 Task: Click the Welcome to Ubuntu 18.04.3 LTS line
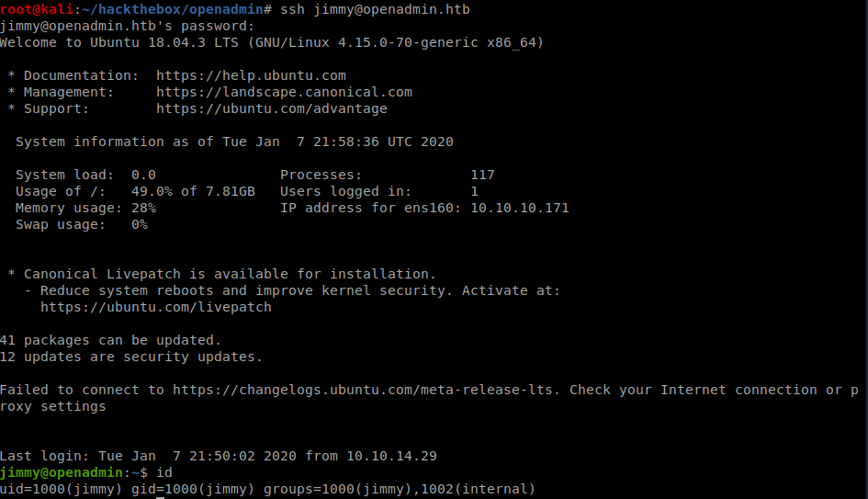(272, 42)
